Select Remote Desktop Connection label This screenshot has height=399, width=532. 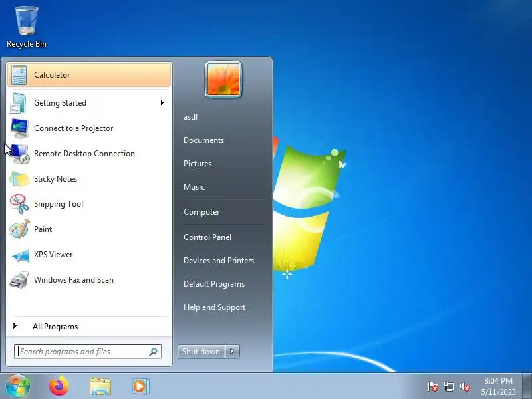[x=84, y=154]
